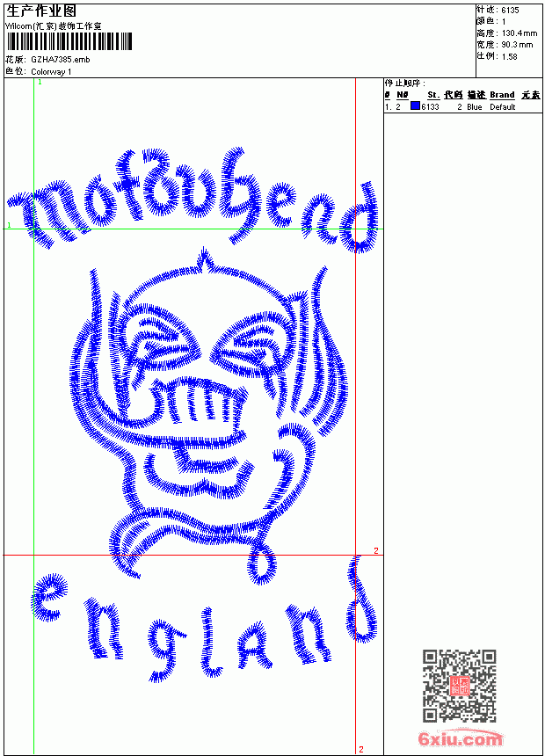Click the 6xiu.com watermark logo

[x=460, y=738]
